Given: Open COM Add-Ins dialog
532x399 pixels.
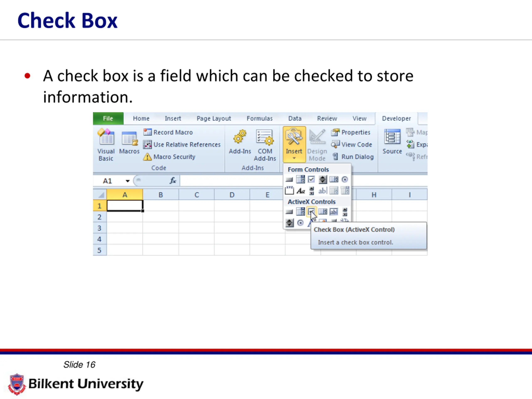Looking at the screenshot, I should [x=265, y=145].
